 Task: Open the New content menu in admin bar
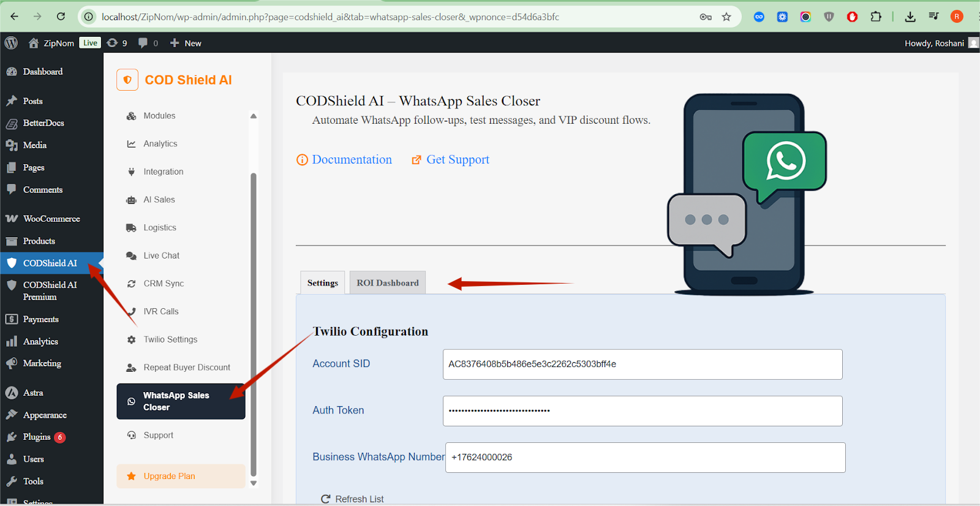coord(186,43)
